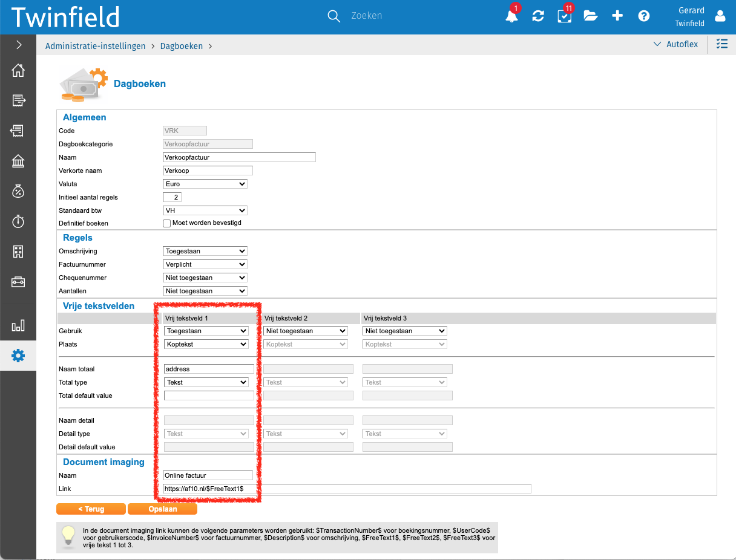Open the settings gear in sidebar
This screenshot has width=736, height=560.
[18, 356]
